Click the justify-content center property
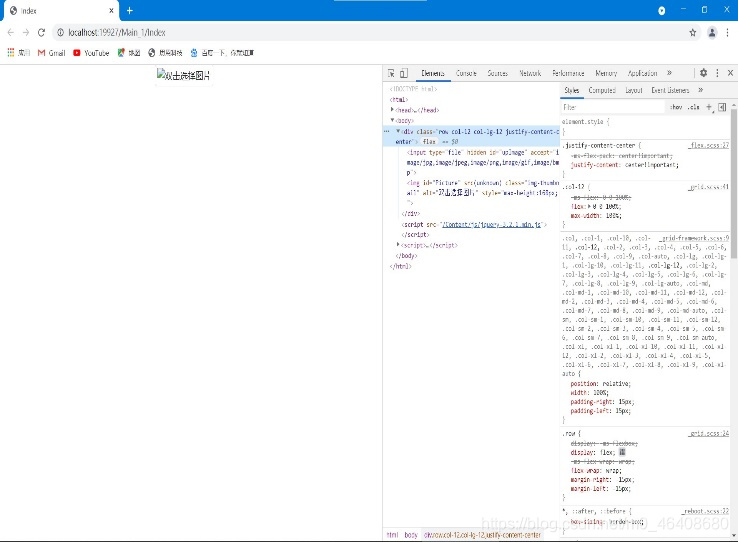Image resolution: width=738 pixels, height=542 pixels. tap(625, 165)
